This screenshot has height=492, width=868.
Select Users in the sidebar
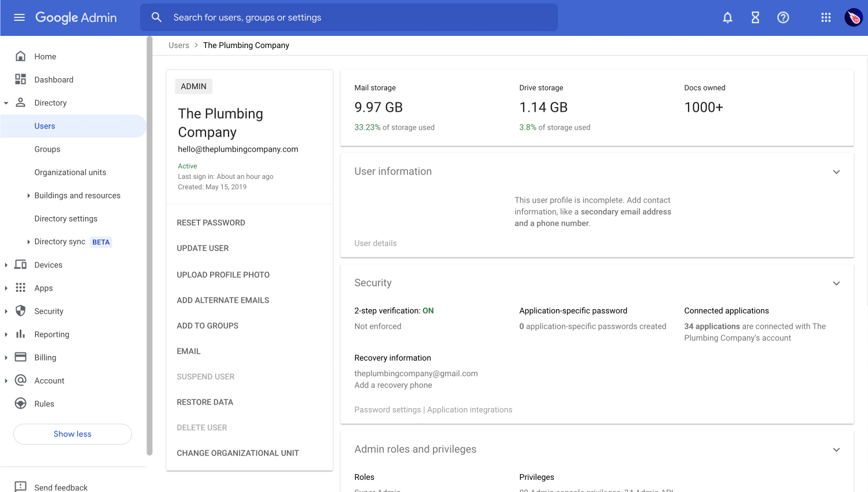pos(73,126)
